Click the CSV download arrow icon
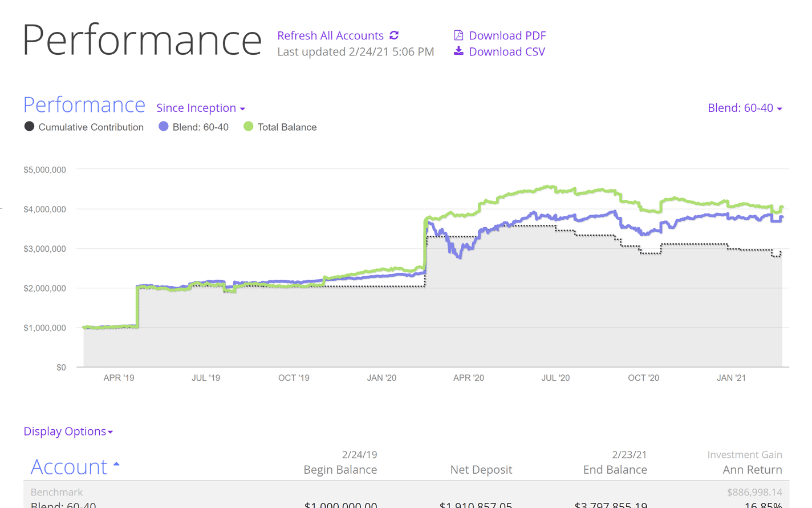Viewport: 812px width, 508px height. tap(458, 51)
